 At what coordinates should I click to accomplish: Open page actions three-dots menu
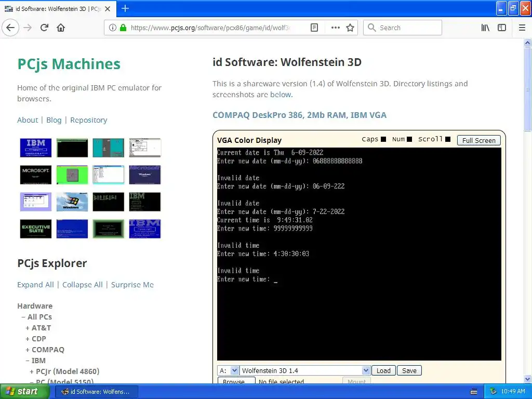pos(335,28)
